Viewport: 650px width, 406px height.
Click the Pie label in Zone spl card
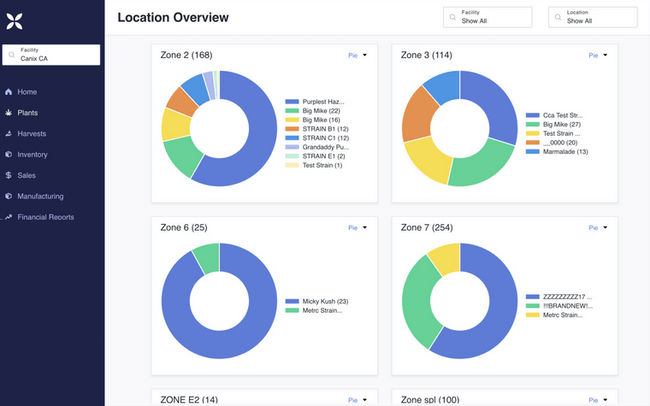coord(593,400)
